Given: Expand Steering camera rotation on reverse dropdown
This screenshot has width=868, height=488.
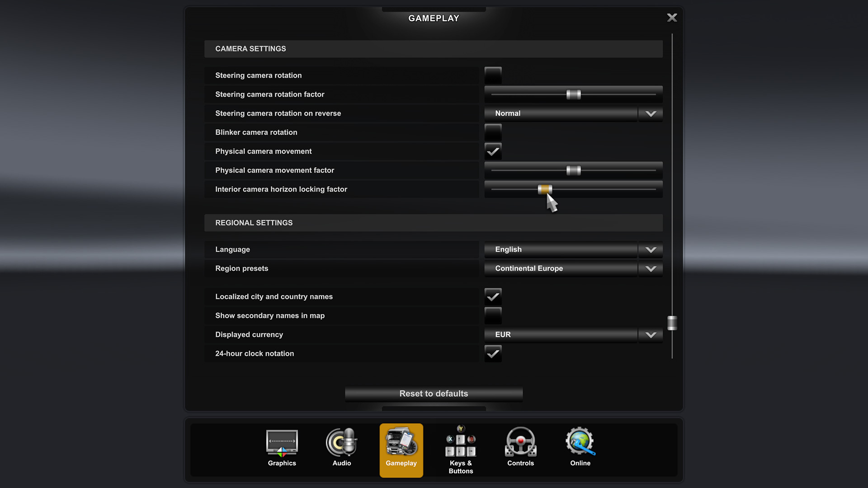Looking at the screenshot, I should pos(650,113).
